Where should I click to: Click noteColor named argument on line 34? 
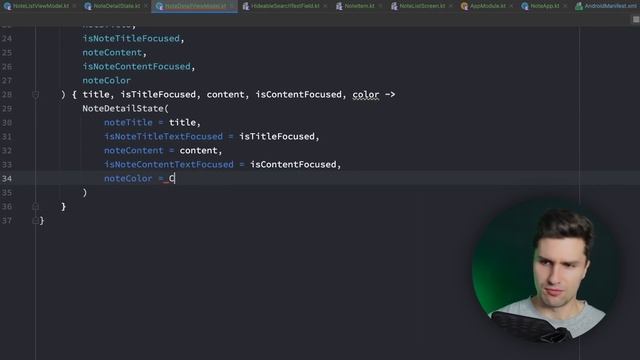coord(128,178)
